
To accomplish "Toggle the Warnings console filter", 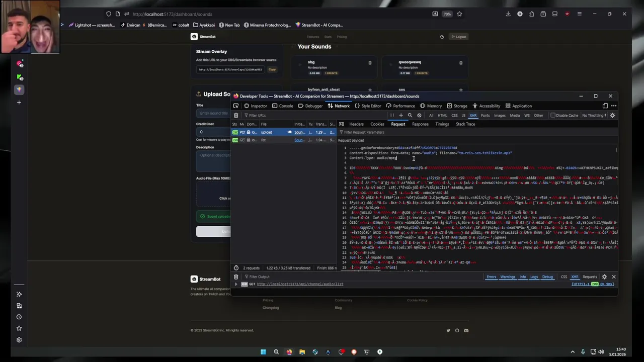I will click(x=508, y=277).
